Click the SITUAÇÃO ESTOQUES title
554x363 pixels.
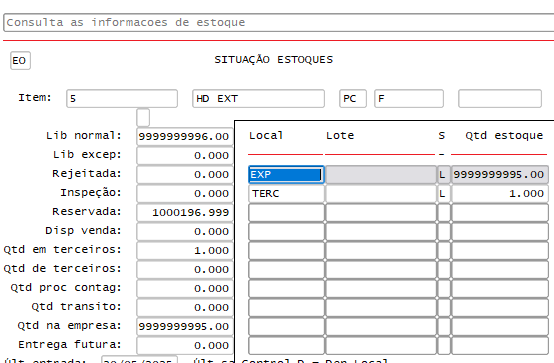coord(273,60)
